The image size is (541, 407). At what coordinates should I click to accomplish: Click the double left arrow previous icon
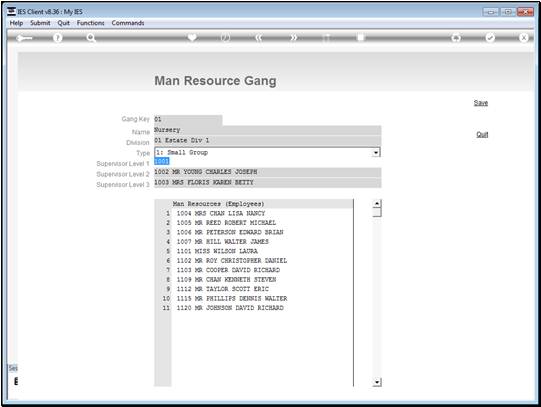(259, 38)
